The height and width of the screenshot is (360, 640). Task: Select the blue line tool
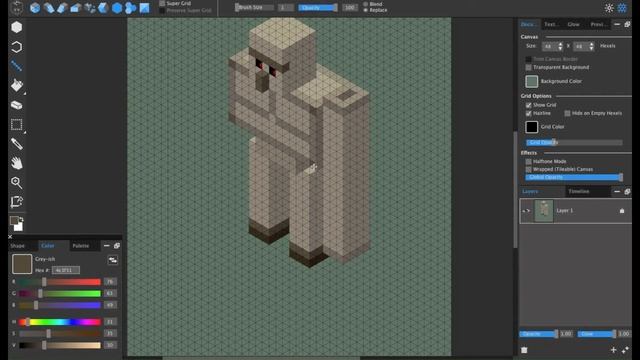pyautogui.click(x=16, y=66)
